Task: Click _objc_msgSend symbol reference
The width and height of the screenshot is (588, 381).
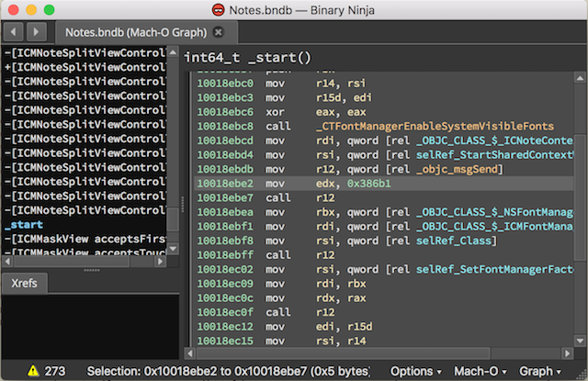Action: click(458, 169)
